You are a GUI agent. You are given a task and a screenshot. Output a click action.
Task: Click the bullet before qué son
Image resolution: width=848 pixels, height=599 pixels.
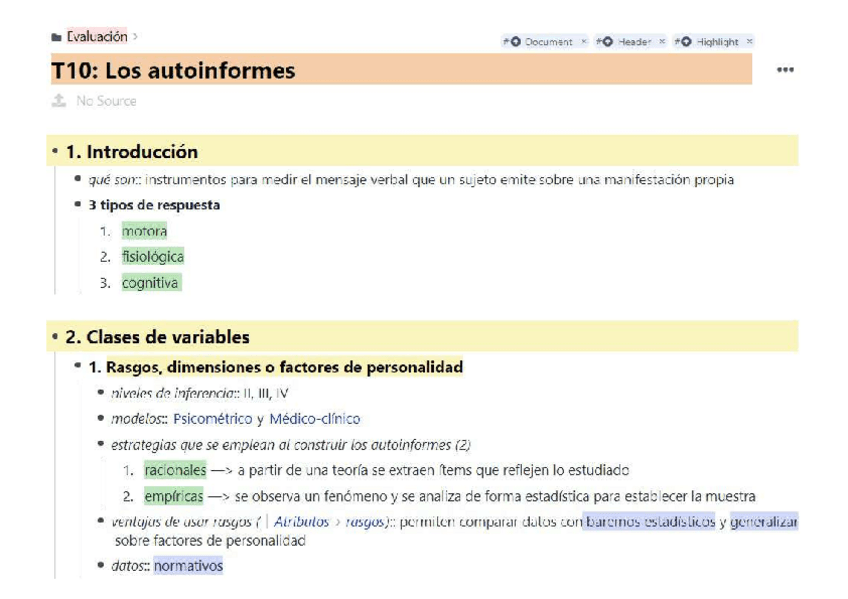tap(78, 178)
